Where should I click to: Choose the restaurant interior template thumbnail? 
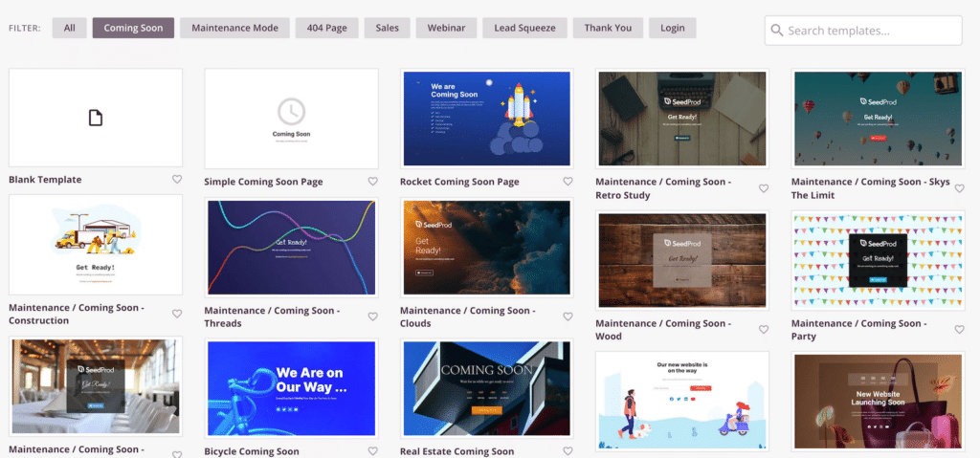(x=96, y=386)
